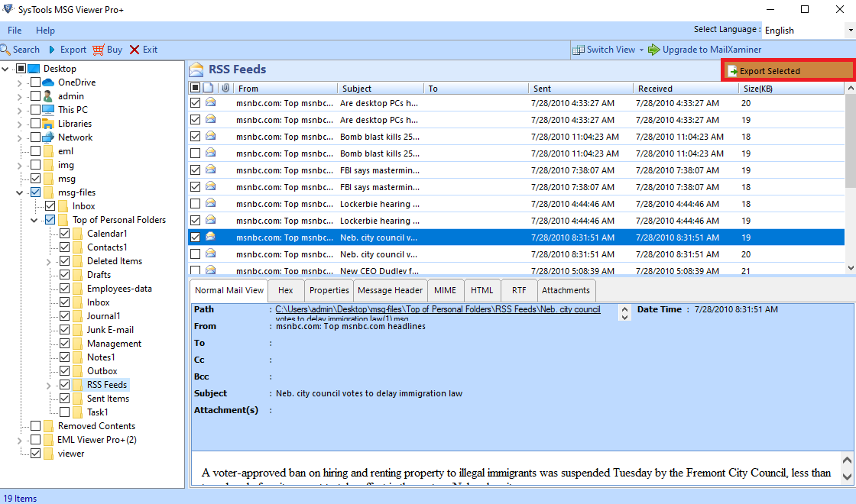Click the Outbox folder icon
The image size is (856, 504).
77,371
